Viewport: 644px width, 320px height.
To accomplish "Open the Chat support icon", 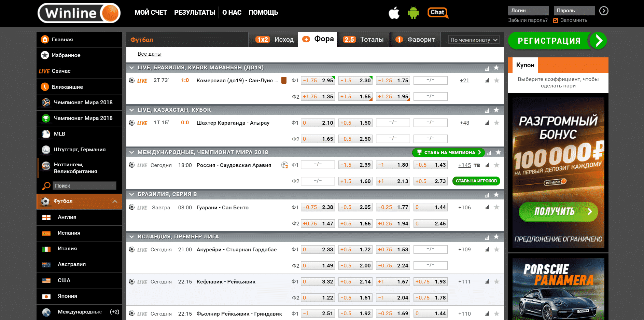I will tap(438, 13).
